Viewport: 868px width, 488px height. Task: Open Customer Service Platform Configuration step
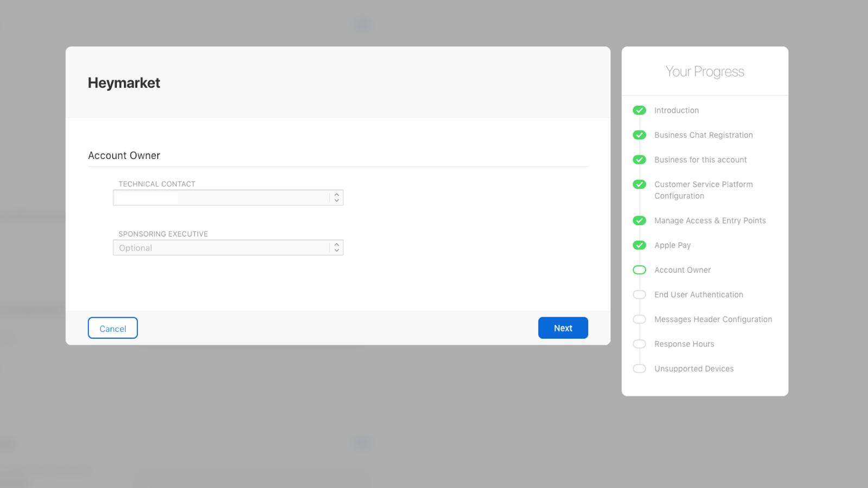tap(704, 190)
